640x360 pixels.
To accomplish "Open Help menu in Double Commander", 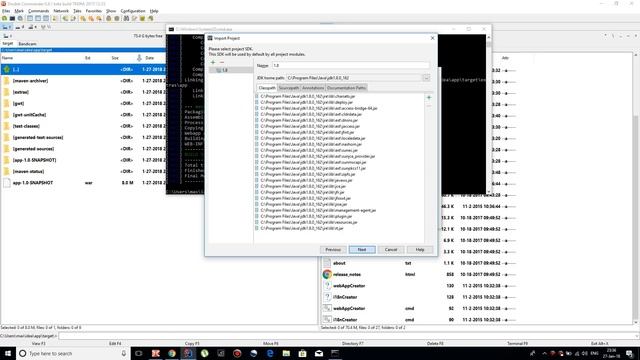I will 154,11.
